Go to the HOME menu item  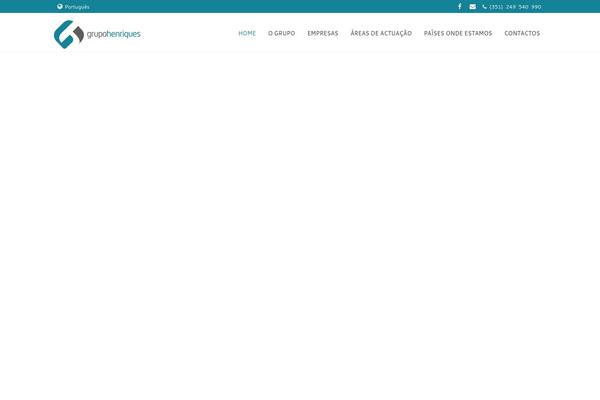pos(247,33)
